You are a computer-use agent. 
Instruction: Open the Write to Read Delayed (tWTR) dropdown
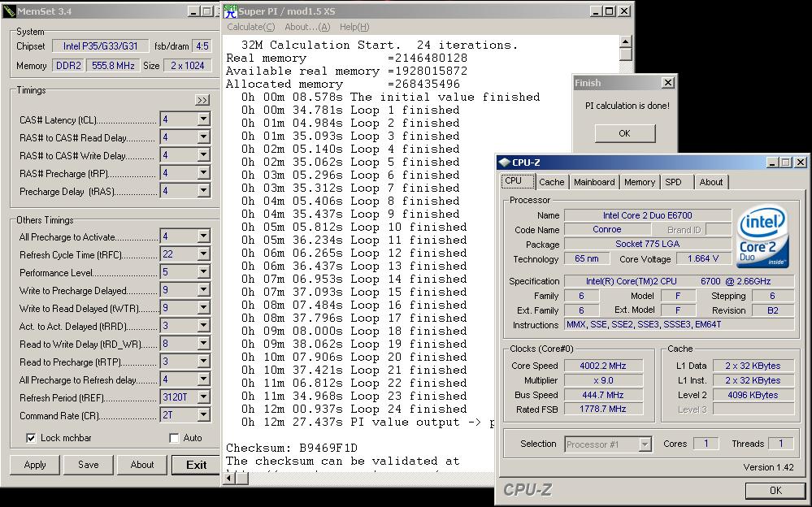203,308
